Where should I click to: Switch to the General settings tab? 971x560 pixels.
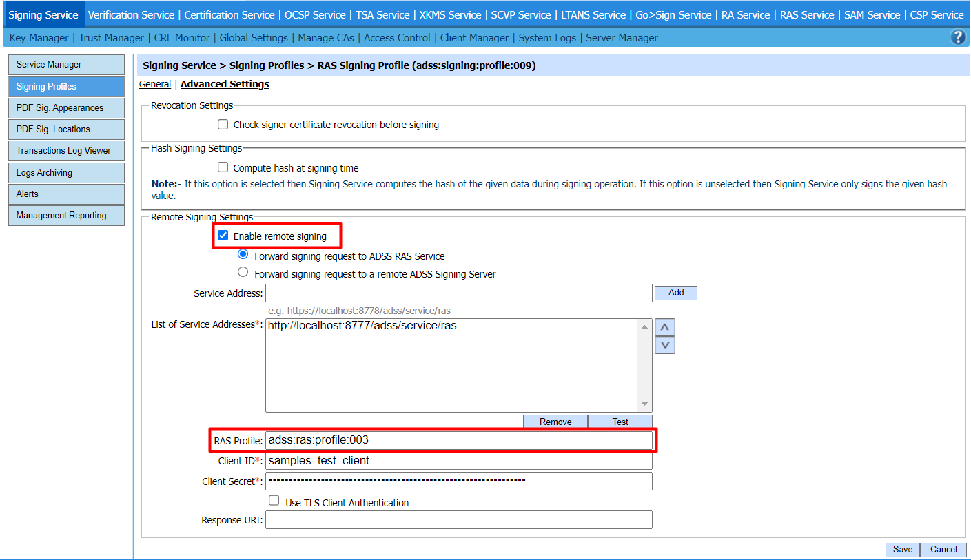pos(155,84)
